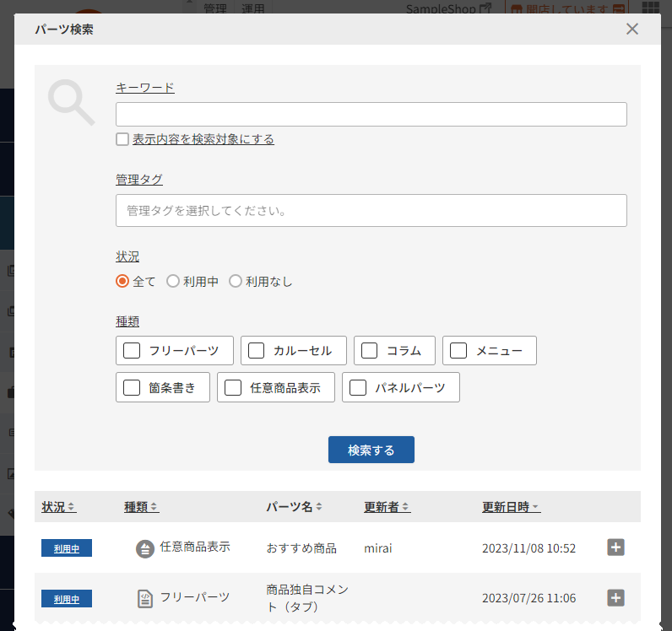Open the 管理タグ selection dropdown

371,211
